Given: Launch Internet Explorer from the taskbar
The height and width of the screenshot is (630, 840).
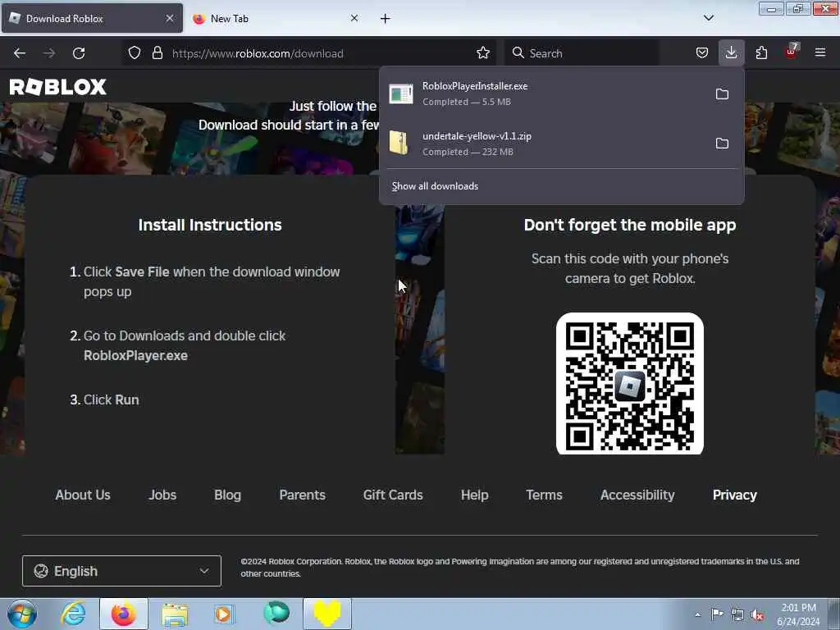Looking at the screenshot, I should tap(73, 614).
